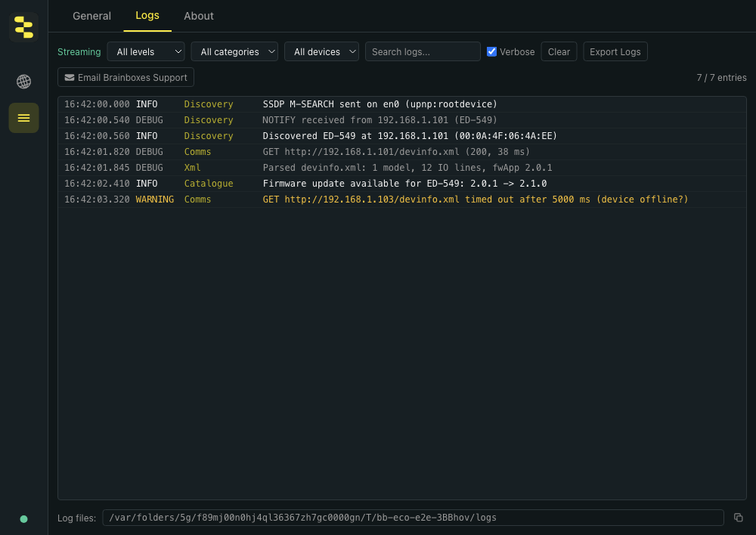The width and height of the screenshot is (756, 535).
Task: Switch to the General tab
Action: pos(91,16)
